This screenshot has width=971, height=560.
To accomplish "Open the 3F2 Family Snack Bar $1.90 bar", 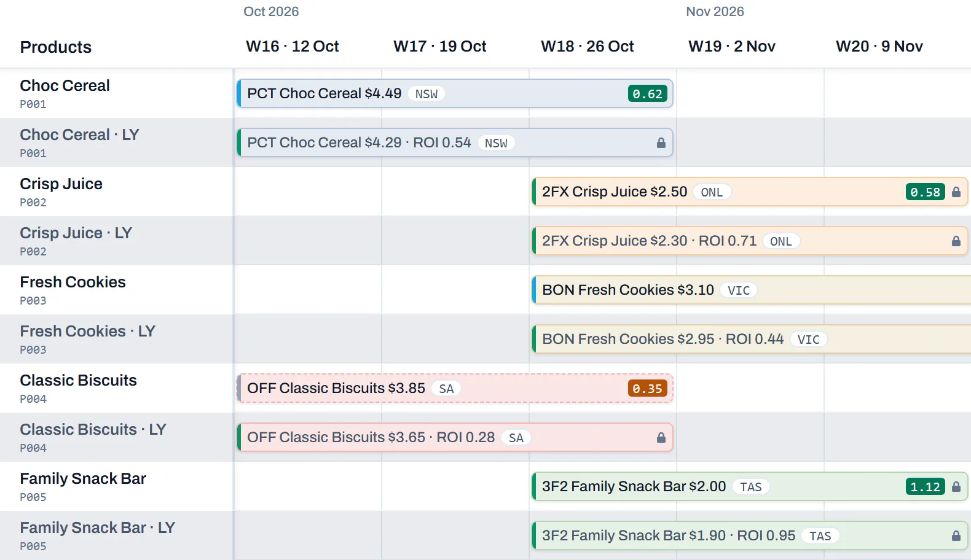I will coord(750,535).
